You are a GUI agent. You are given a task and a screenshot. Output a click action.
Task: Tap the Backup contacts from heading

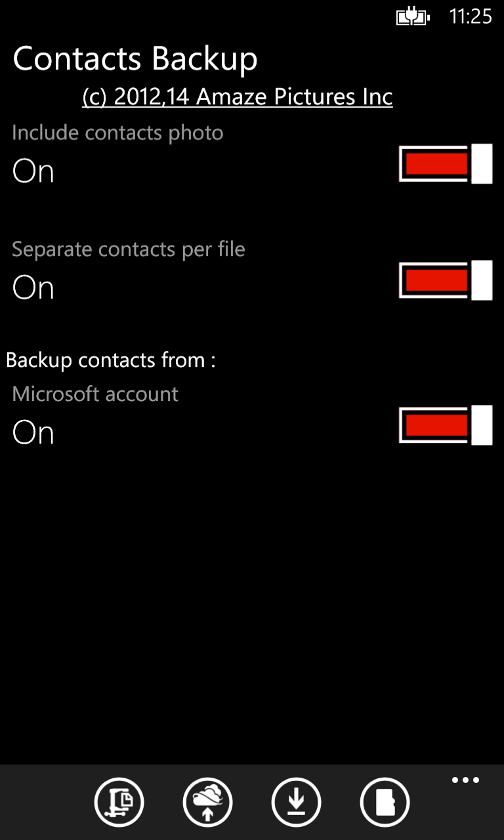(111, 360)
